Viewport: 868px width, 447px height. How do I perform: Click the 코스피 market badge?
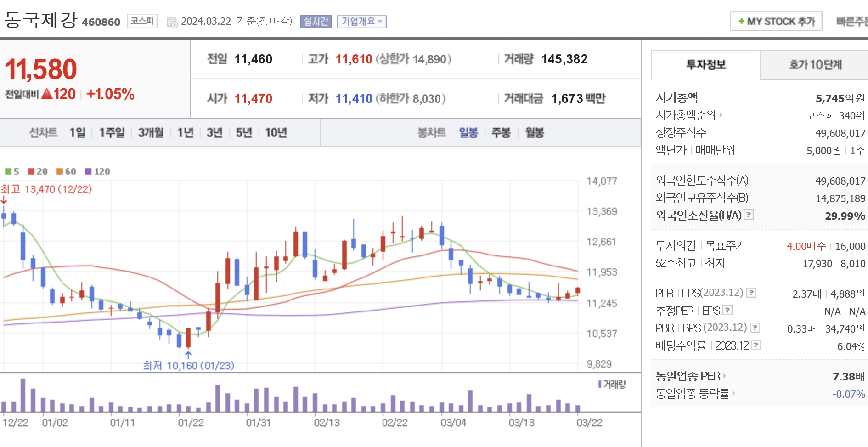pyautogui.click(x=142, y=21)
